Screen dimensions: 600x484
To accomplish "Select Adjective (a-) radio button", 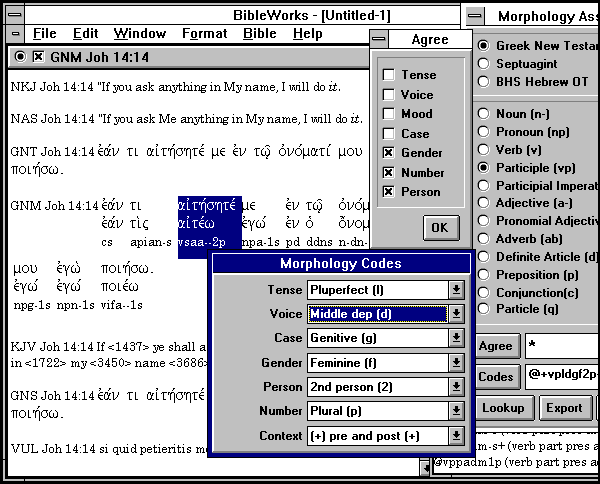I will (x=484, y=203).
